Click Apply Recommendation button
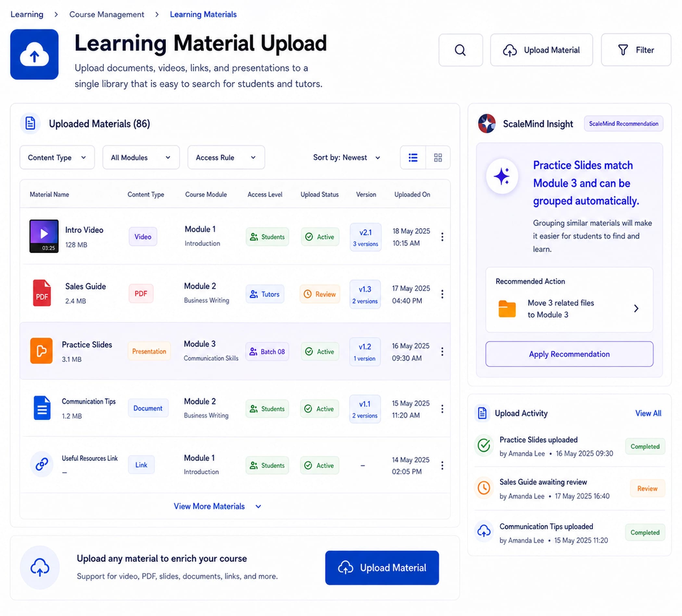 click(569, 354)
